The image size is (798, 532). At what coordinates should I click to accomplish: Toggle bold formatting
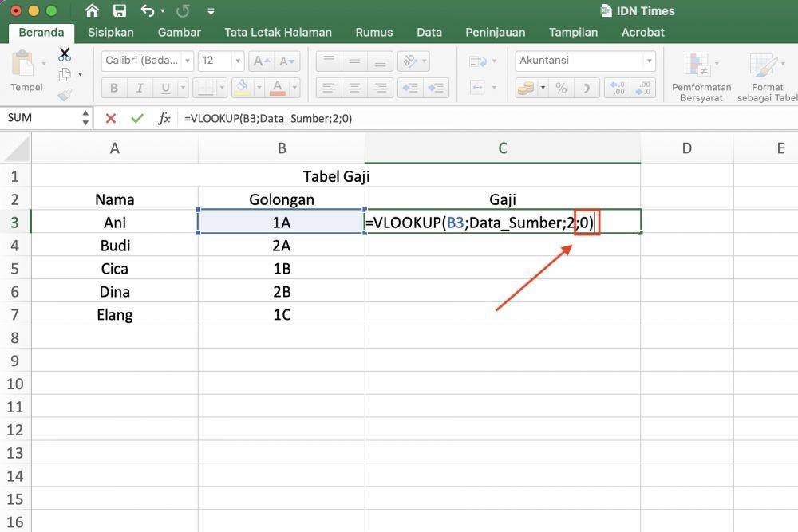[114, 88]
